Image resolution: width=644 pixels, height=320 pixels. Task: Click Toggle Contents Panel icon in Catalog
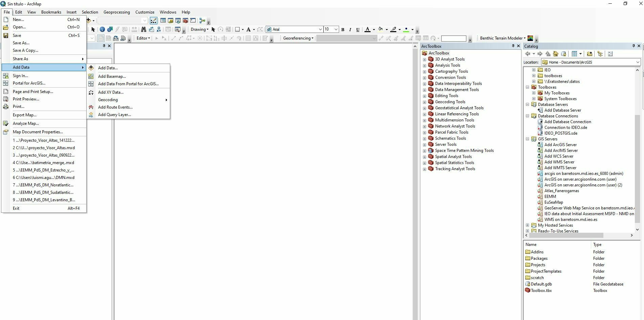pyautogui.click(x=600, y=54)
